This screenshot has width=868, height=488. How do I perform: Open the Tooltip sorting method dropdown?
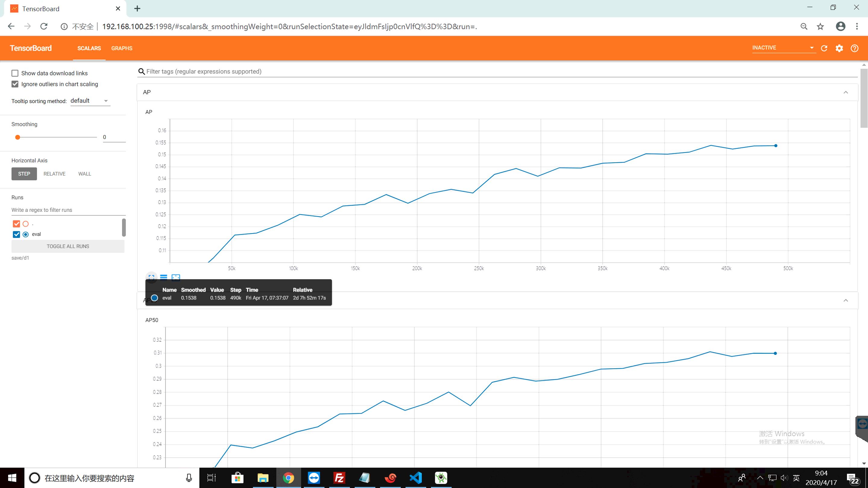(x=89, y=100)
